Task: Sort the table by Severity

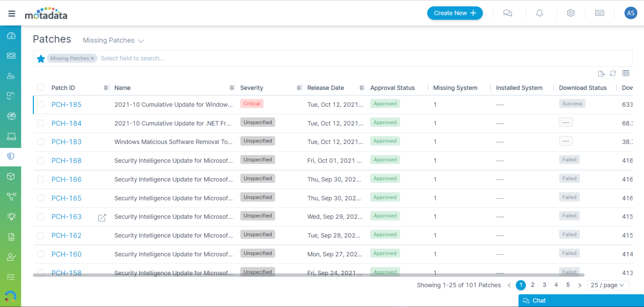Action: pos(298,88)
